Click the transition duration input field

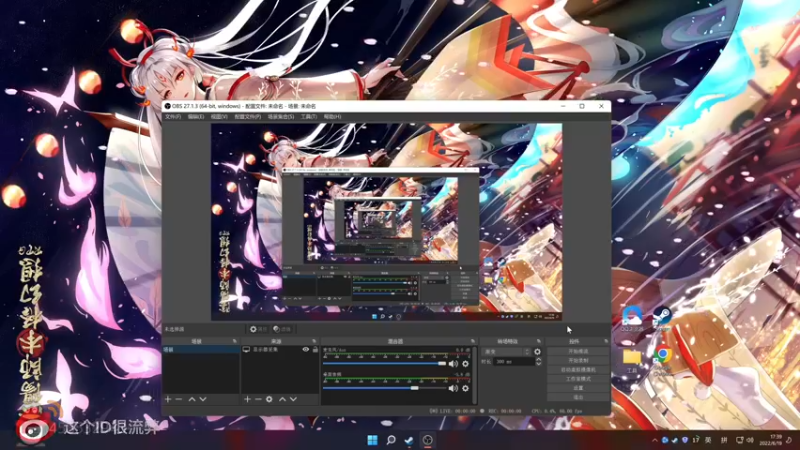pos(514,362)
